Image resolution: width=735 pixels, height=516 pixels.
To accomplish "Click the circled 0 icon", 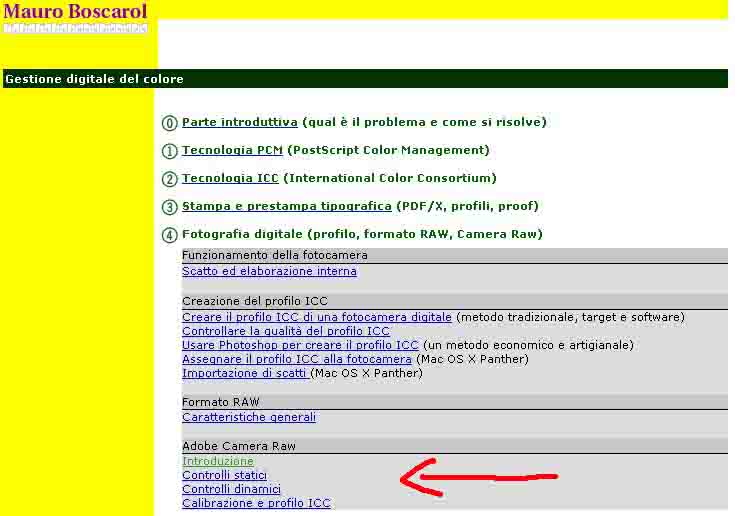I will coord(169,123).
